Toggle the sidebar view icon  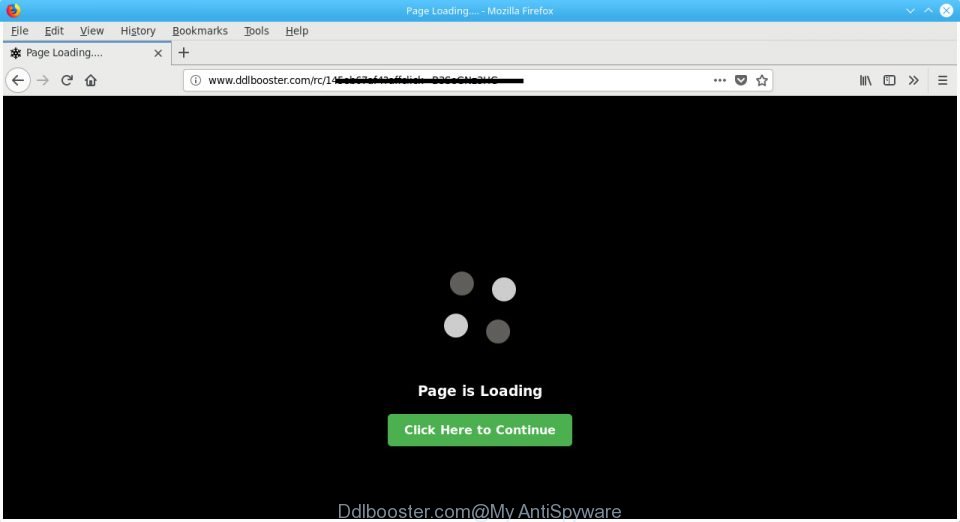tap(889, 80)
